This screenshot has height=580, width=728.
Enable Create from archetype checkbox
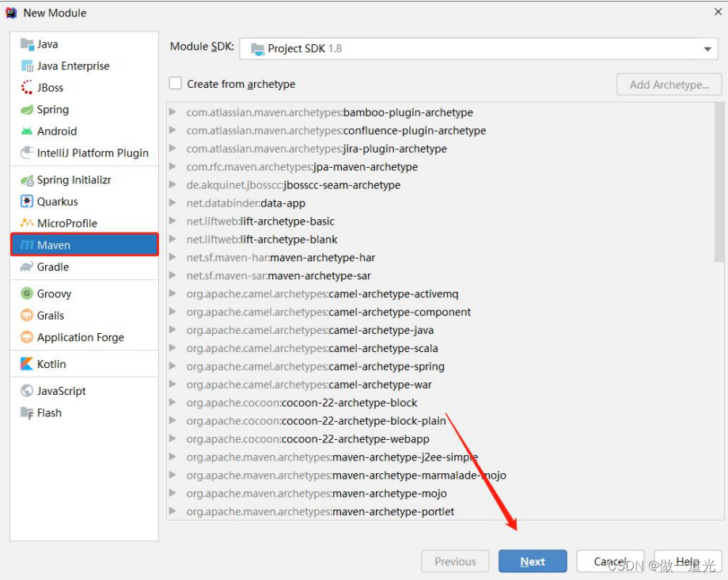(x=176, y=84)
